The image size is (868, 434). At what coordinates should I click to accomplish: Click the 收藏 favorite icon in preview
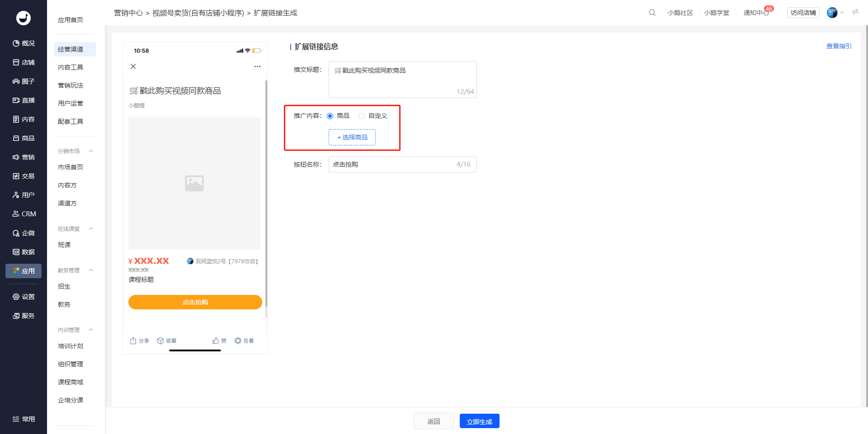point(160,341)
